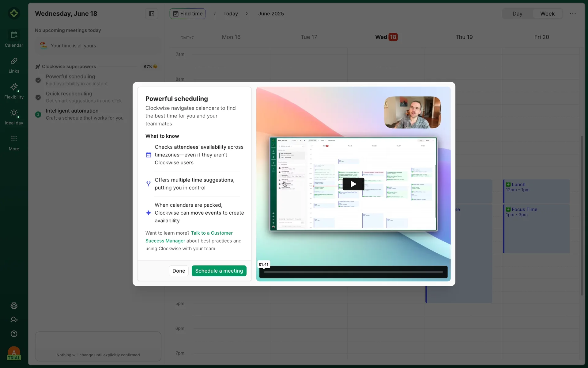Image resolution: width=588 pixels, height=368 pixels.
Task: Open Talk to a Customer Success Manager link
Action: click(x=212, y=233)
